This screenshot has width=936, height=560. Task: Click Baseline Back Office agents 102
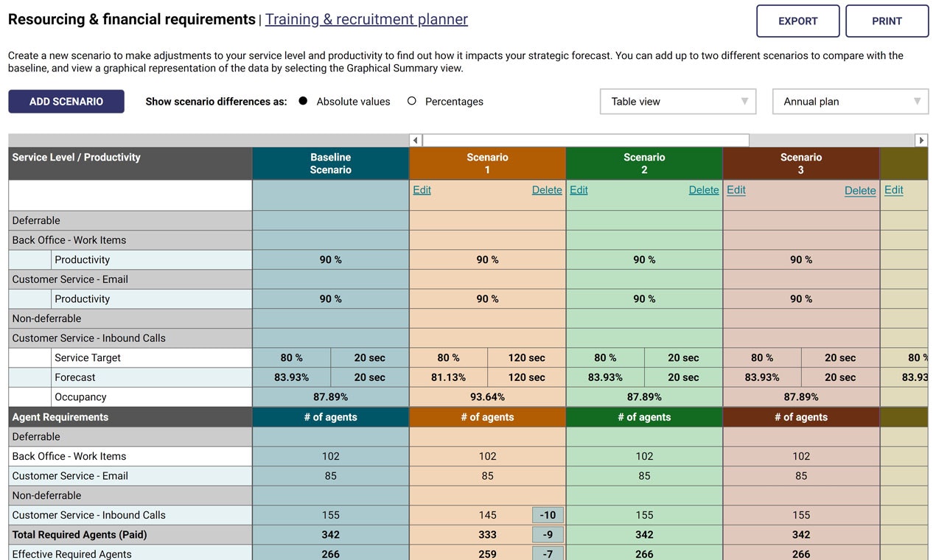(330, 456)
